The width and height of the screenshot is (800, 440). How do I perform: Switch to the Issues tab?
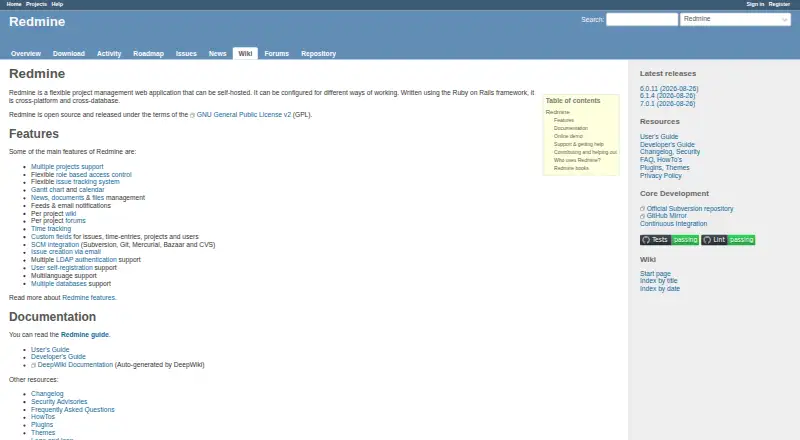[x=186, y=54]
